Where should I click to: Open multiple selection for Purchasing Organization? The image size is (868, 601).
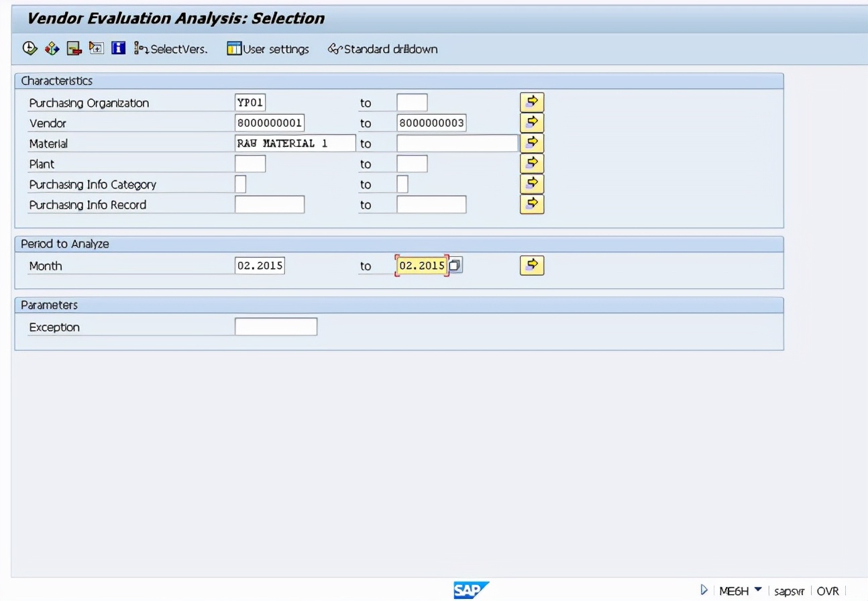click(531, 102)
